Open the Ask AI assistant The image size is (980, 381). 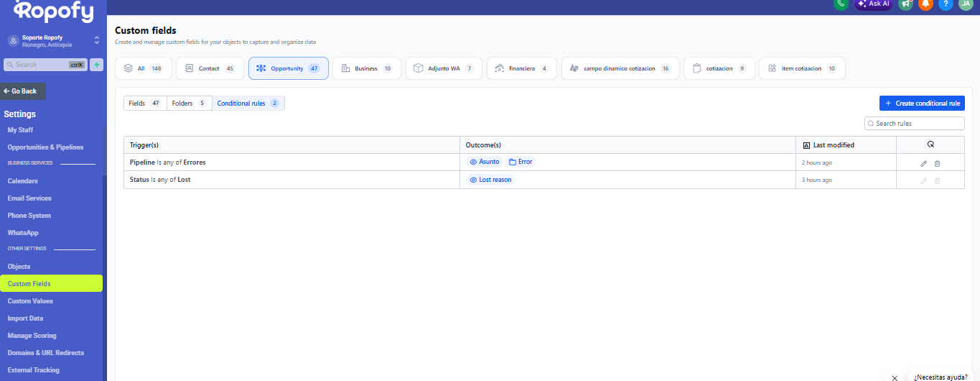[873, 4]
